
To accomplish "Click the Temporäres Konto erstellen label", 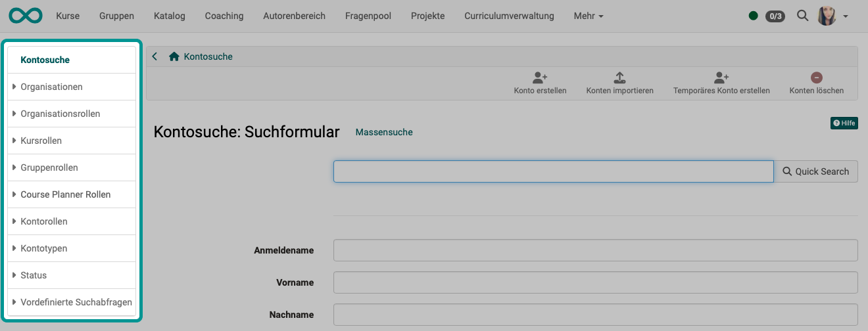I will pyautogui.click(x=721, y=91).
